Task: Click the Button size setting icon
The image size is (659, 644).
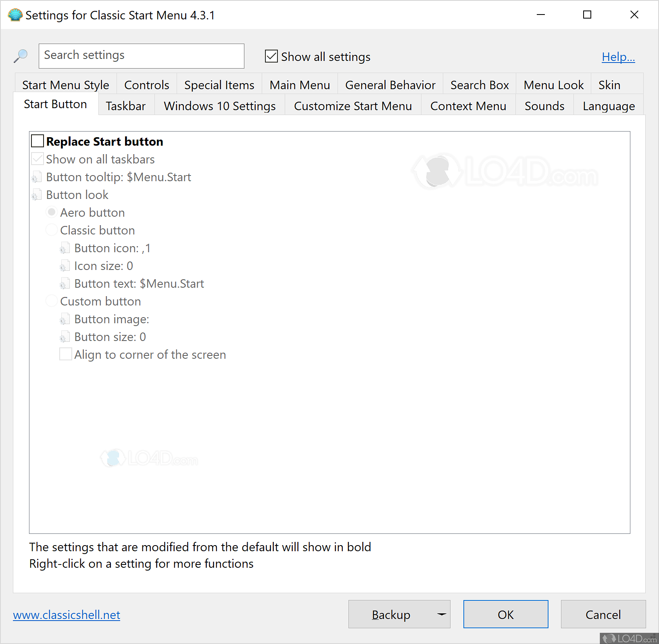Action: (65, 337)
